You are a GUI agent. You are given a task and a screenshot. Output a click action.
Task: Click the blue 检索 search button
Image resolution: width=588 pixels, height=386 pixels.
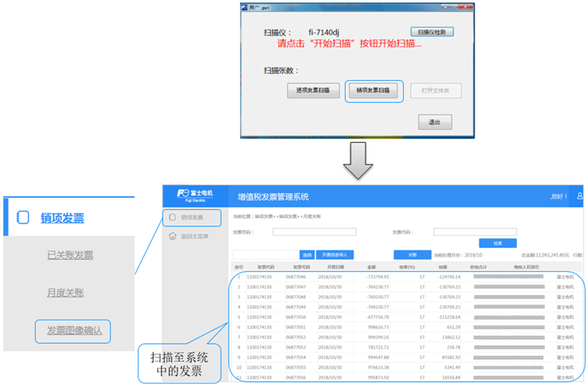click(x=498, y=243)
